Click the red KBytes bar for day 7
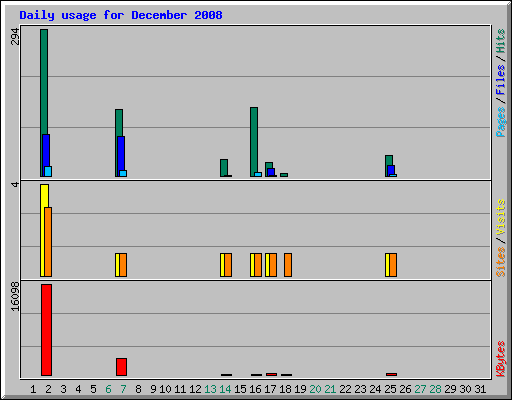512x400 pixels. pyautogui.click(x=121, y=367)
